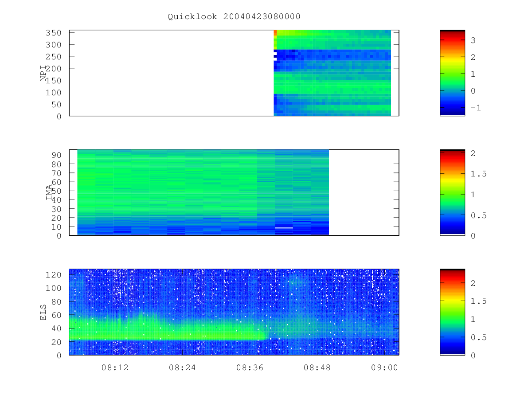This screenshot has height=399, width=532.
Task: Click the NPI y-axis label
Action: pos(43,73)
